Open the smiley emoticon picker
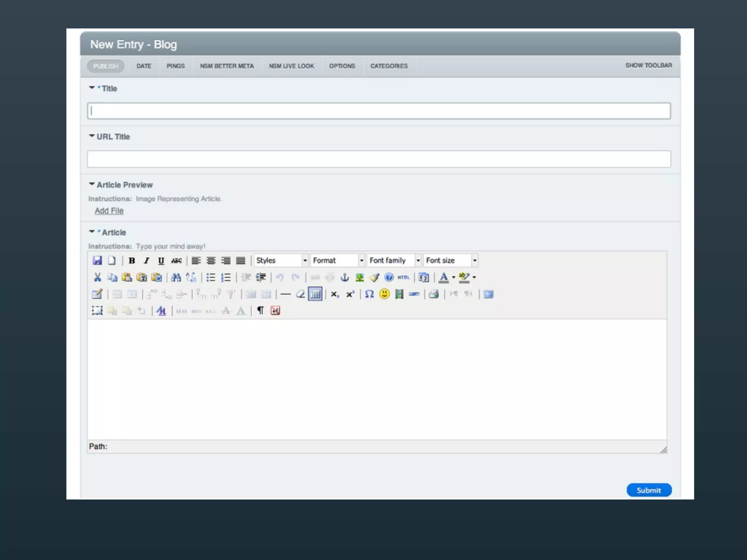Image resolution: width=747 pixels, height=560 pixels. coord(384,294)
